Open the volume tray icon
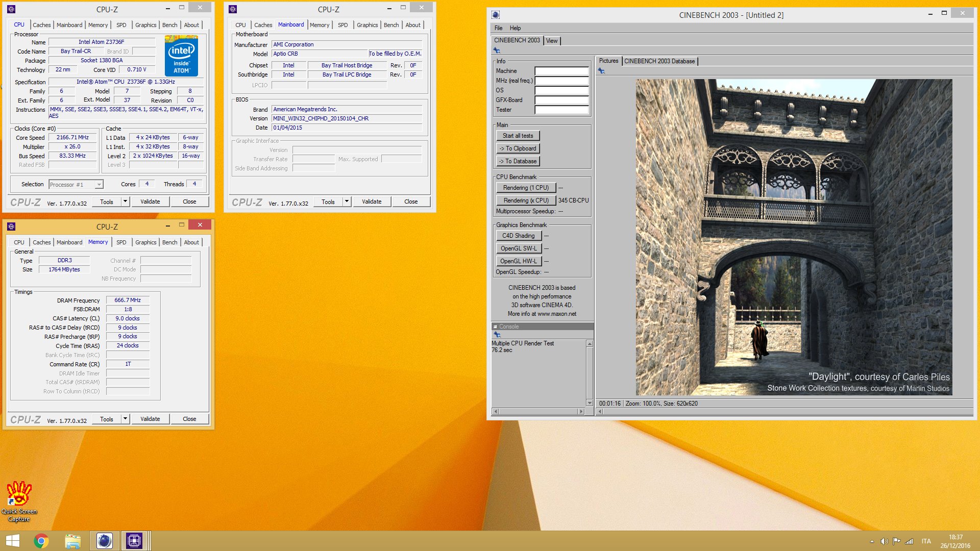The height and width of the screenshot is (551, 980). coord(884,541)
